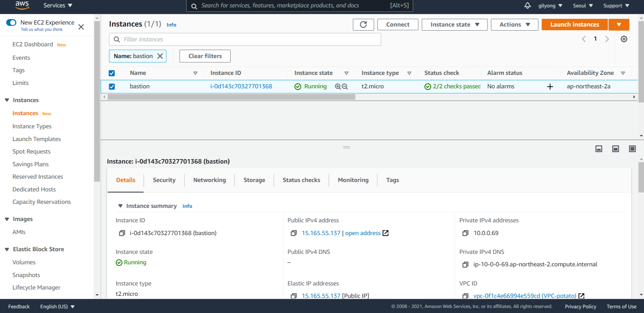Open the Seoul region dropdown

click(583, 6)
